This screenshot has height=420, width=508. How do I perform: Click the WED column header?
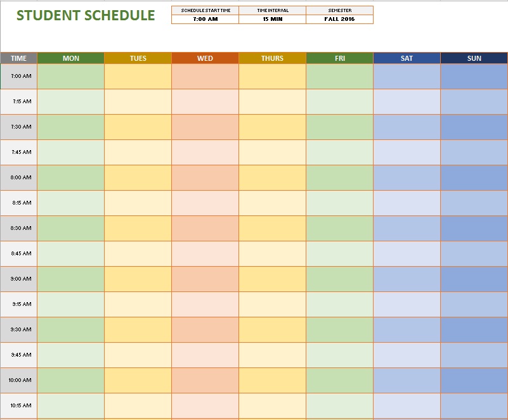click(205, 58)
